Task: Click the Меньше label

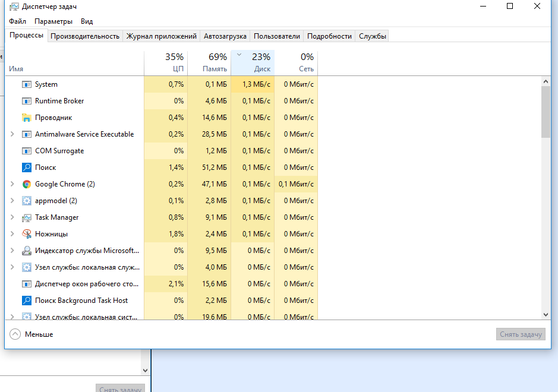Action: pos(39,334)
